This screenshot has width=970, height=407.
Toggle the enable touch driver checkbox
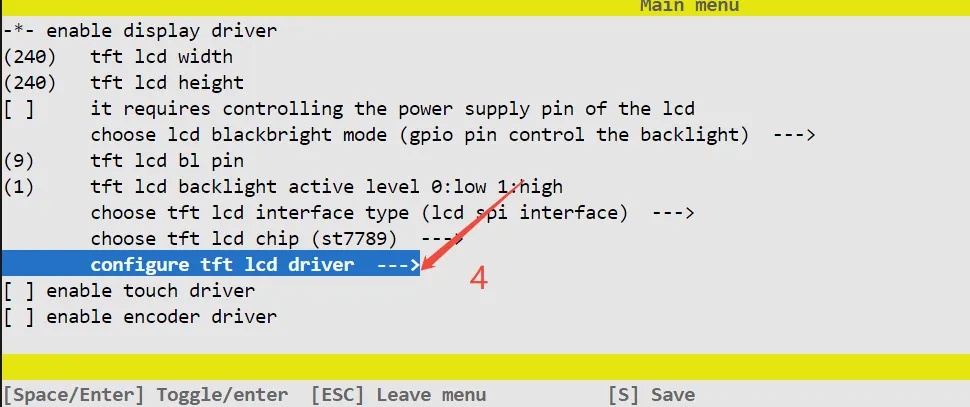(x=19, y=291)
